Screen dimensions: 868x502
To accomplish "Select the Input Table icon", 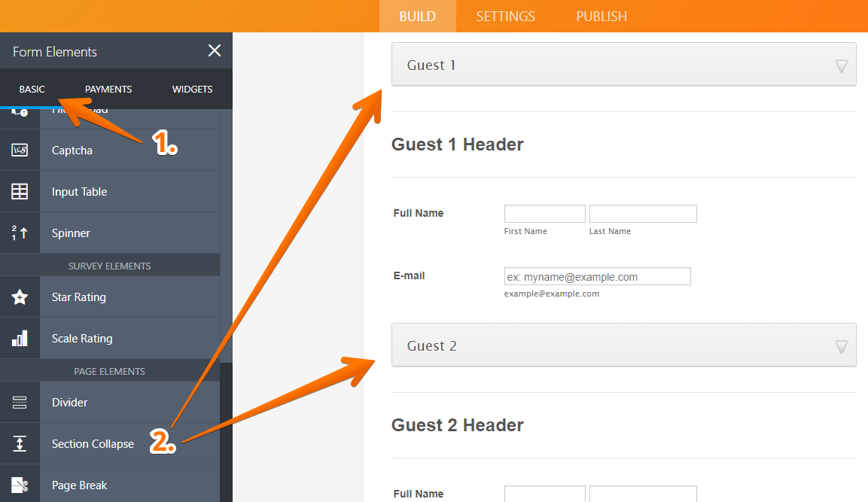I will [20, 192].
